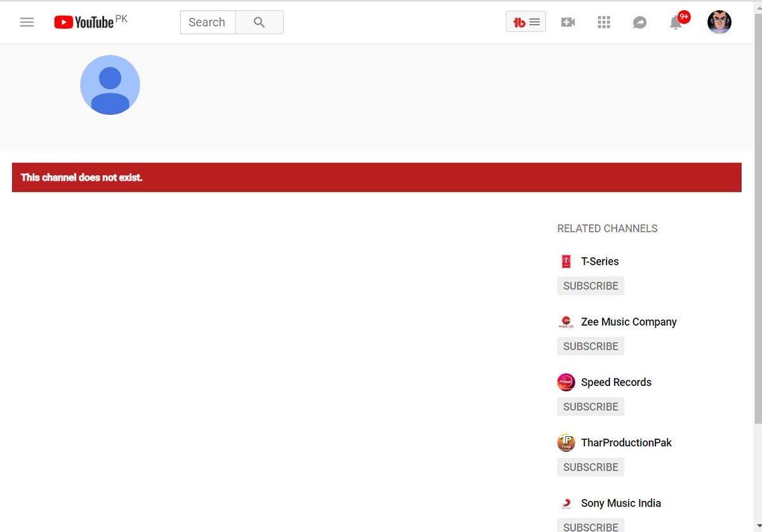The width and height of the screenshot is (762, 532).
Task: Click the search magnifier button
Action: coord(259,22)
